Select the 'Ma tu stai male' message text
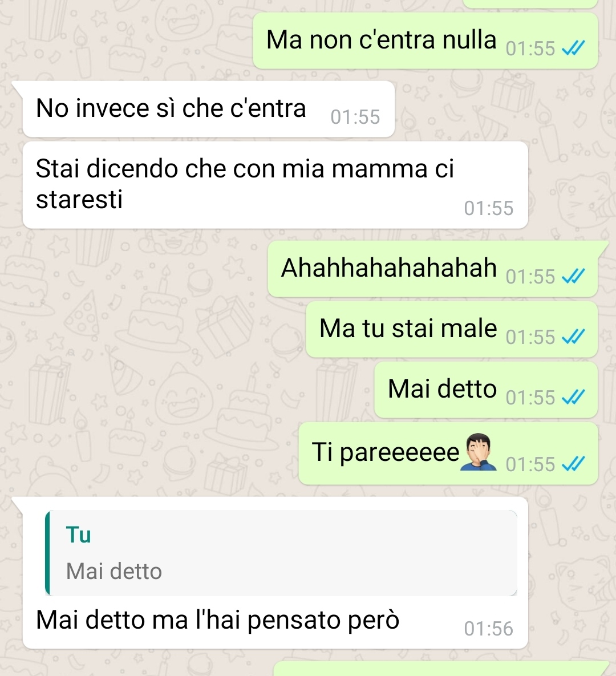The image size is (616, 676). click(408, 328)
